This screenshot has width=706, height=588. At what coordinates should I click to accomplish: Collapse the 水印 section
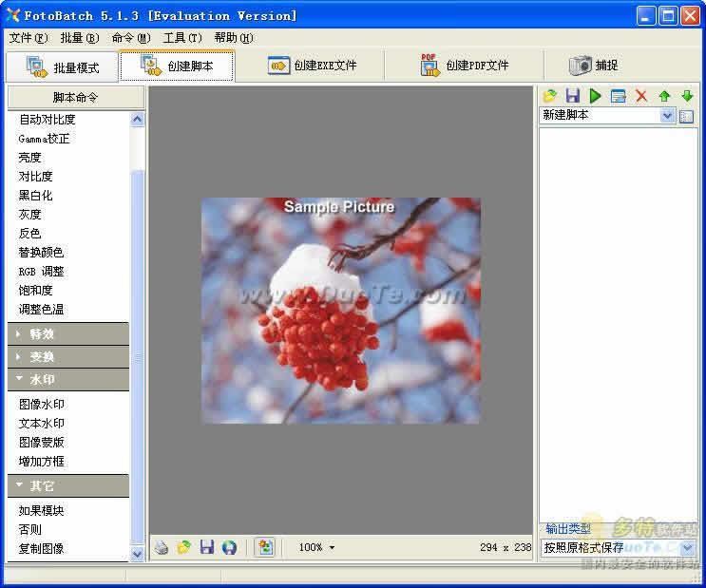click(68, 380)
